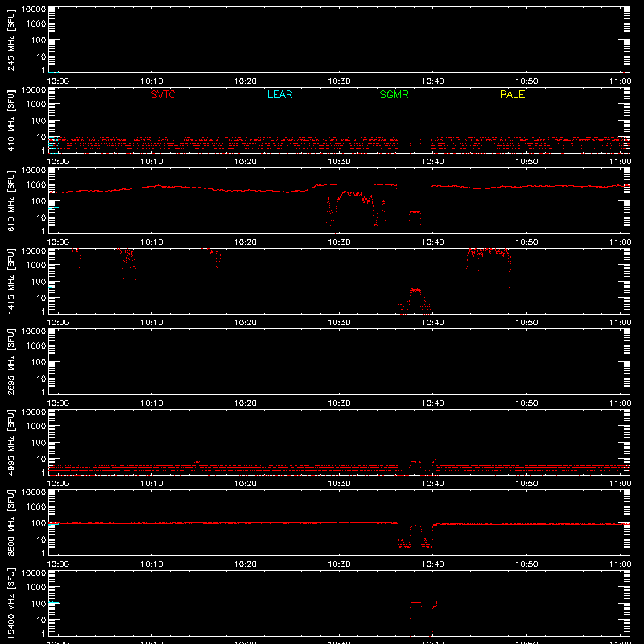This screenshot has width=644, height=644.
Task: Click 10:50 tick label under 4995 MHz plot
Action: (x=526, y=484)
